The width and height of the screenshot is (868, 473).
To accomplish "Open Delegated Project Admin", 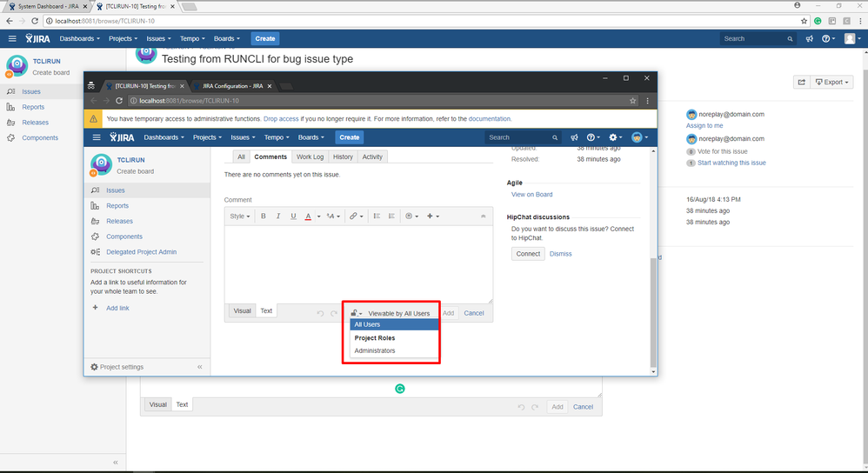I will (141, 252).
